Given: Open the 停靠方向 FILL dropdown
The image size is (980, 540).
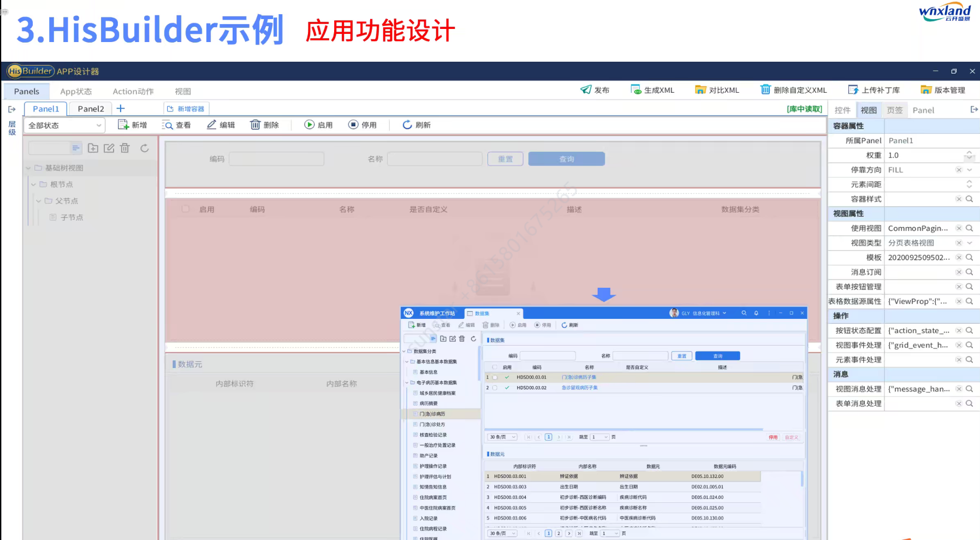Looking at the screenshot, I should [970, 170].
